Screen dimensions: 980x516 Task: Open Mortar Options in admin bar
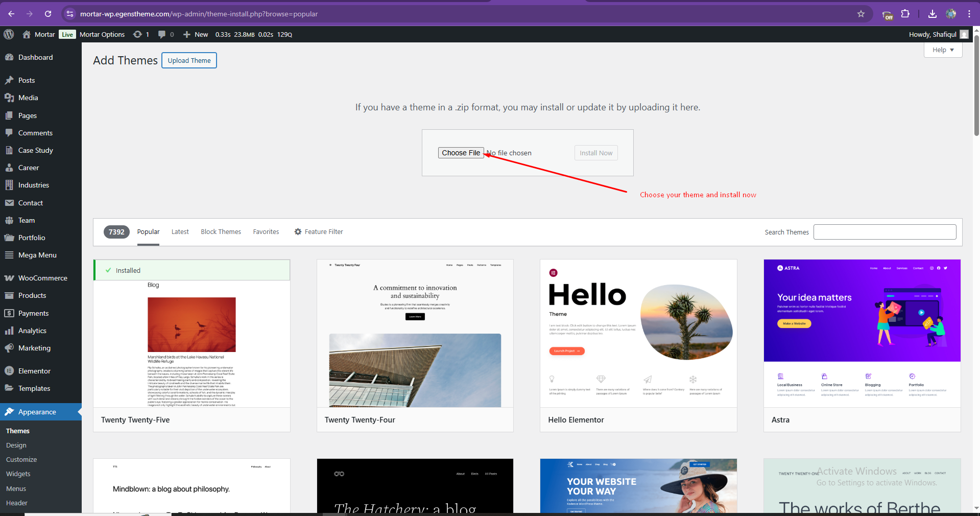[102, 34]
